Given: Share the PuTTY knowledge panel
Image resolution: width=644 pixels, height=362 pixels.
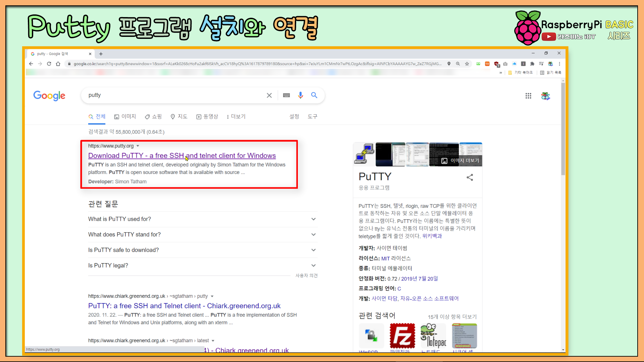Looking at the screenshot, I should pos(470,177).
